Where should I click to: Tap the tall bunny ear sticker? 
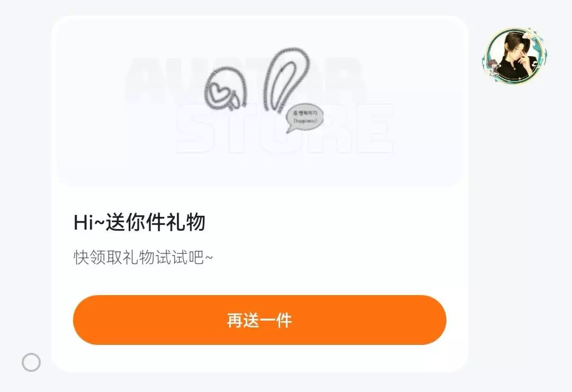pos(287,79)
